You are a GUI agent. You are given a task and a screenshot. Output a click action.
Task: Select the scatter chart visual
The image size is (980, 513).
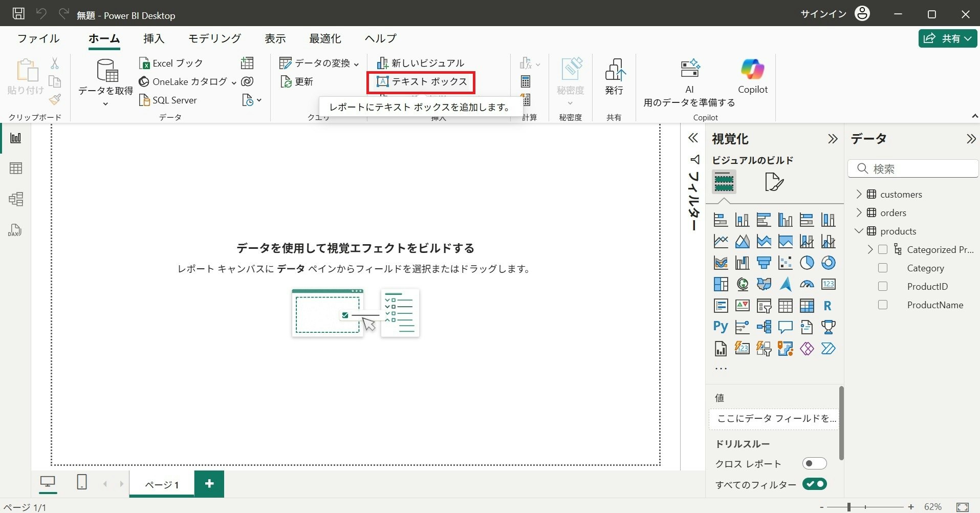[785, 263]
